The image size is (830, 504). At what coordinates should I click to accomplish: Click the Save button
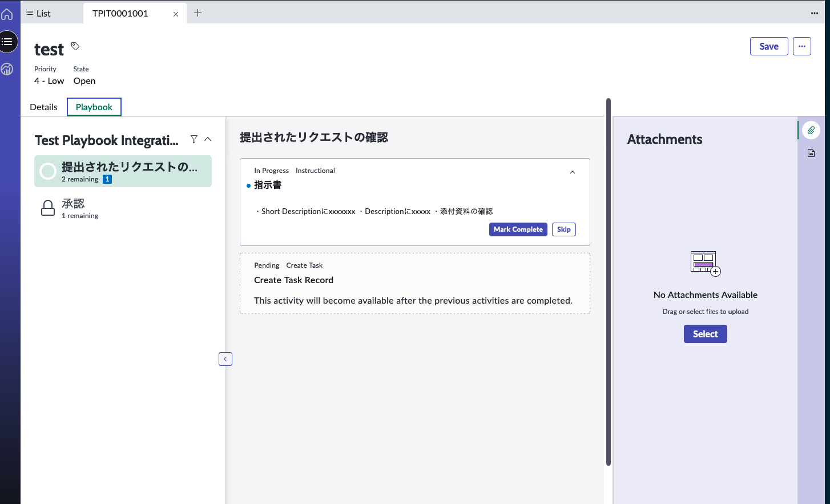tap(768, 46)
